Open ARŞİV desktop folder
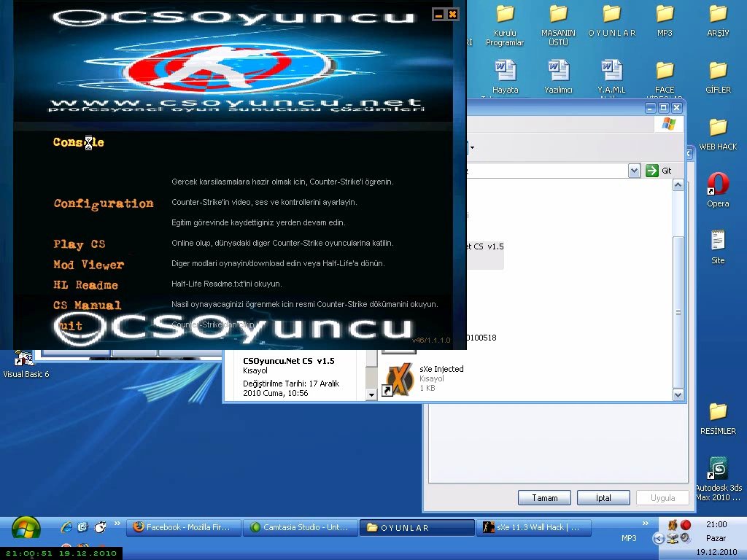Screen dimensions: 747x560 tap(718, 21)
